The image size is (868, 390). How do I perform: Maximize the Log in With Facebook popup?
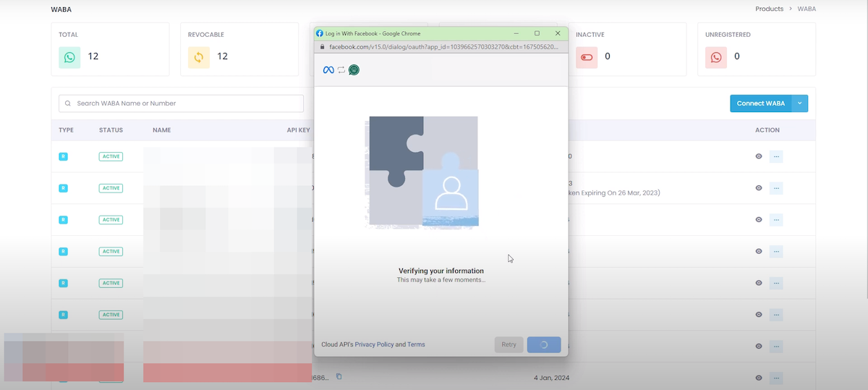pos(537,33)
